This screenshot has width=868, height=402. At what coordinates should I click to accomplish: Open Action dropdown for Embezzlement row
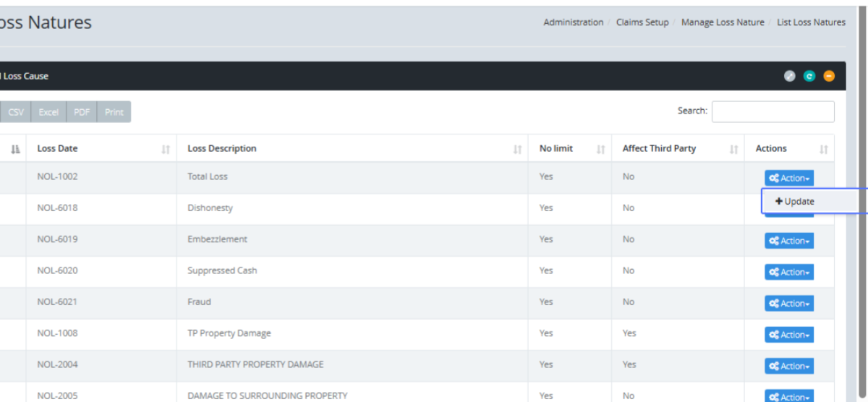[789, 241]
